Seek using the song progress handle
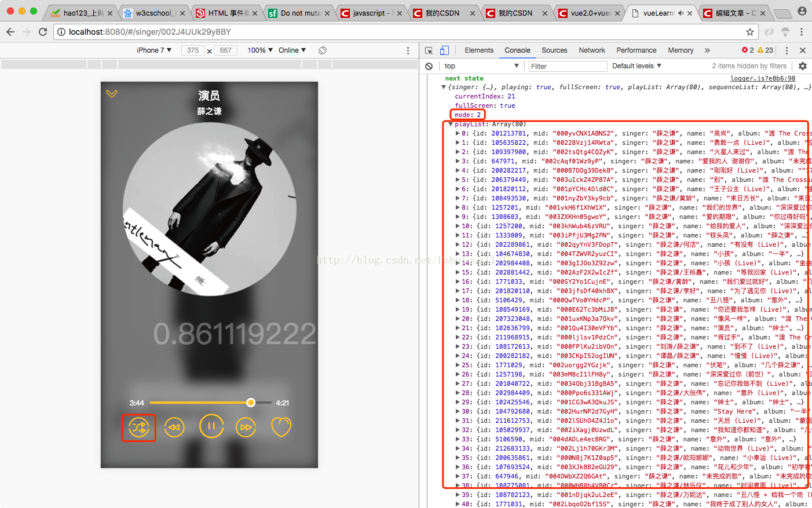The width and height of the screenshot is (812, 508). [251, 403]
